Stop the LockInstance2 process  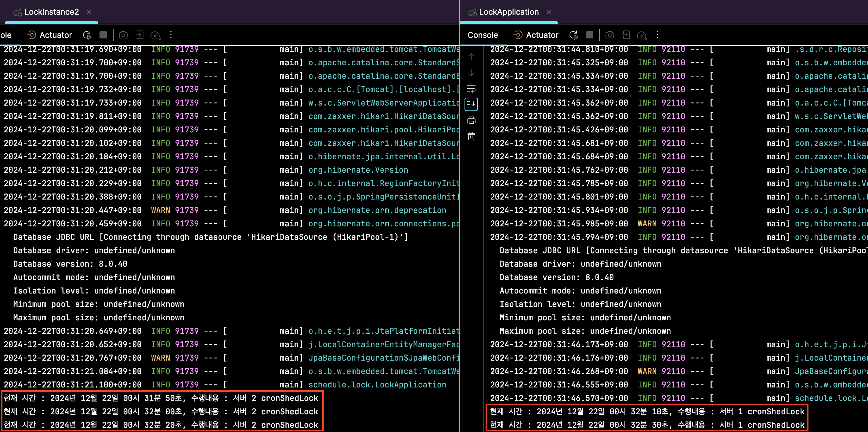[103, 35]
